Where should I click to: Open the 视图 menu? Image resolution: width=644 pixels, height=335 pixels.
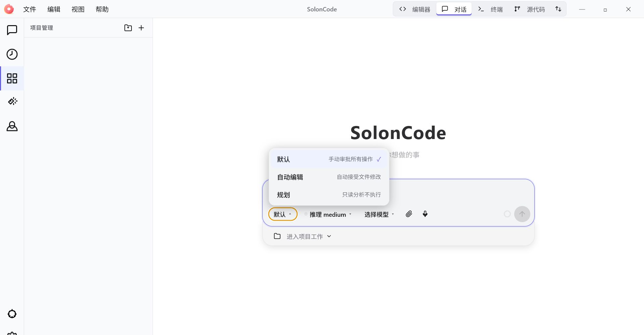[78, 9]
